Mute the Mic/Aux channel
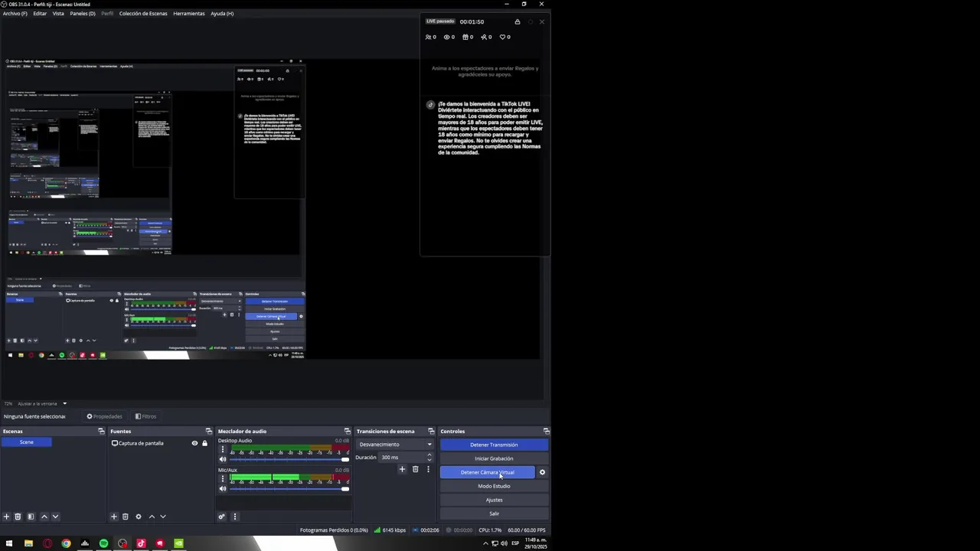The width and height of the screenshot is (980, 551). (x=223, y=488)
